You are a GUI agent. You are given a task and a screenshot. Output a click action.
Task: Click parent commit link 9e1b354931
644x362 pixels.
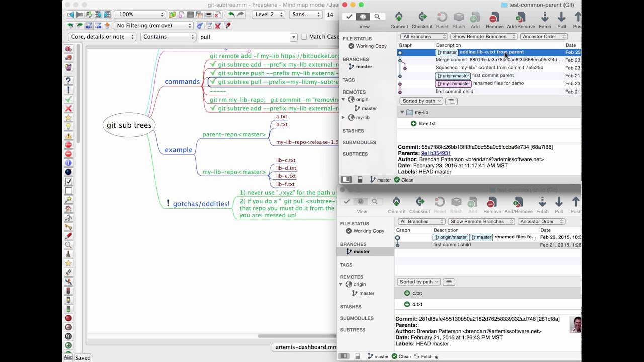click(x=436, y=153)
